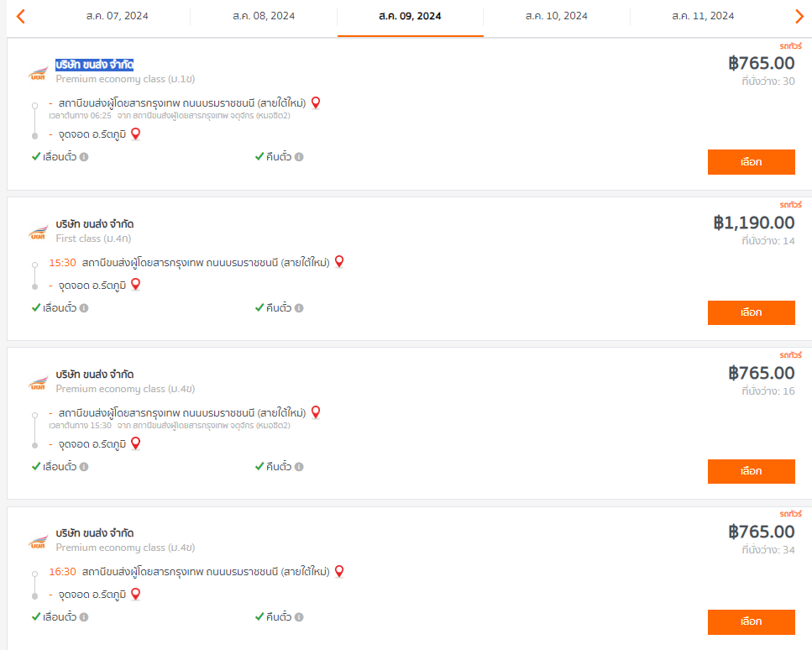
Task: Click info icon beside last trip's คืนตั๋ว
Action: pos(299,617)
